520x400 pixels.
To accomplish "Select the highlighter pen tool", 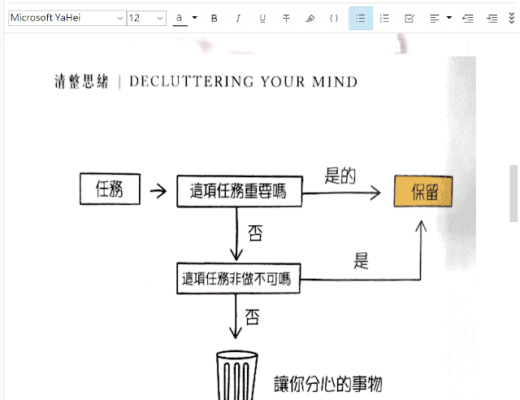I will point(310,18).
